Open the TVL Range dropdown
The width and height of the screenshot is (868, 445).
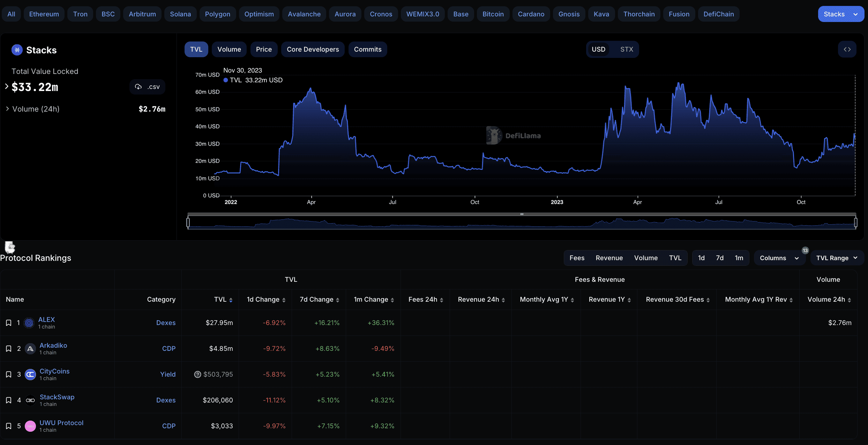[x=837, y=258]
